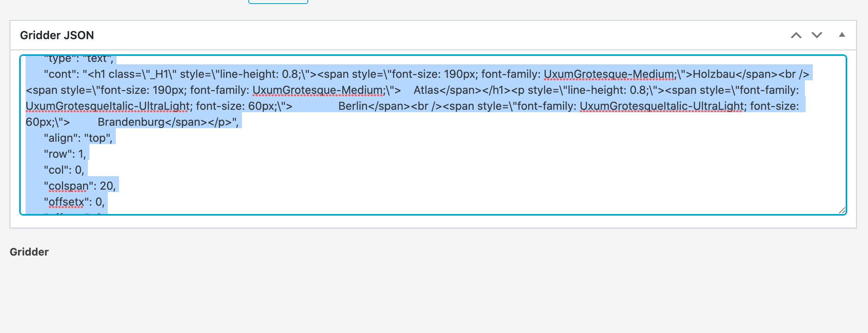The height and width of the screenshot is (333, 868).
Task: Click the "row": 1 line
Action: tap(65, 154)
